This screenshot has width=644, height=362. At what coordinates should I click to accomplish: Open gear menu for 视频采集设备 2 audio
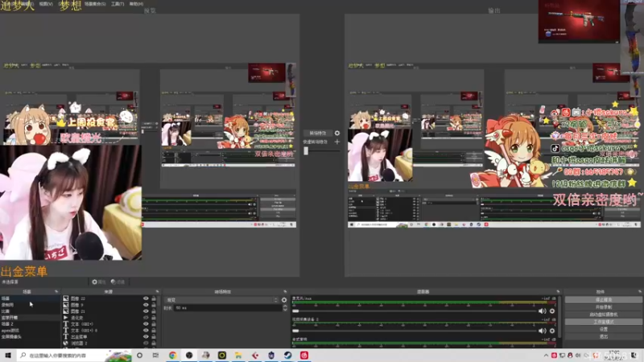[x=552, y=331]
